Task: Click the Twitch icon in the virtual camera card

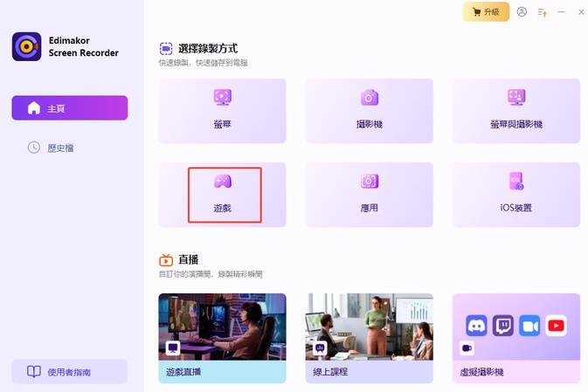Action: tap(503, 326)
